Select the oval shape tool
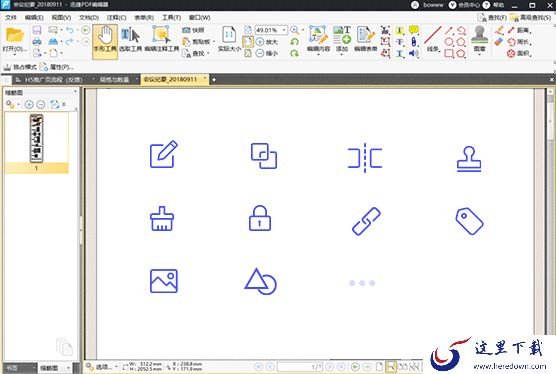Viewport: 556px width, 374px height. pos(449,42)
